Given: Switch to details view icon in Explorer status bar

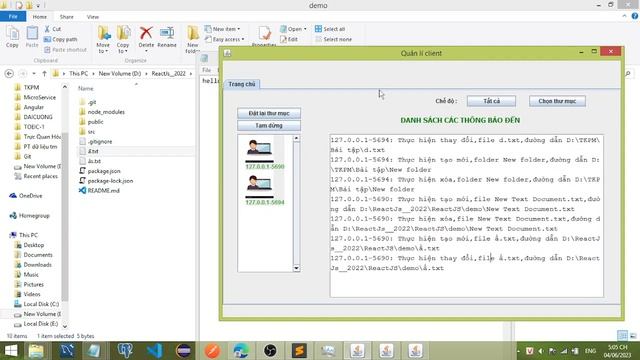Looking at the screenshot, I should (622, 336).
